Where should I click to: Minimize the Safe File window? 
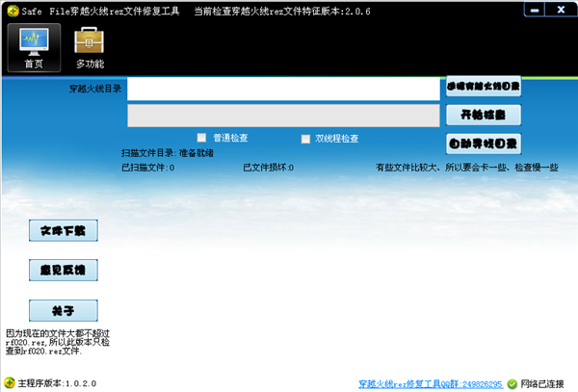[535, 10]
